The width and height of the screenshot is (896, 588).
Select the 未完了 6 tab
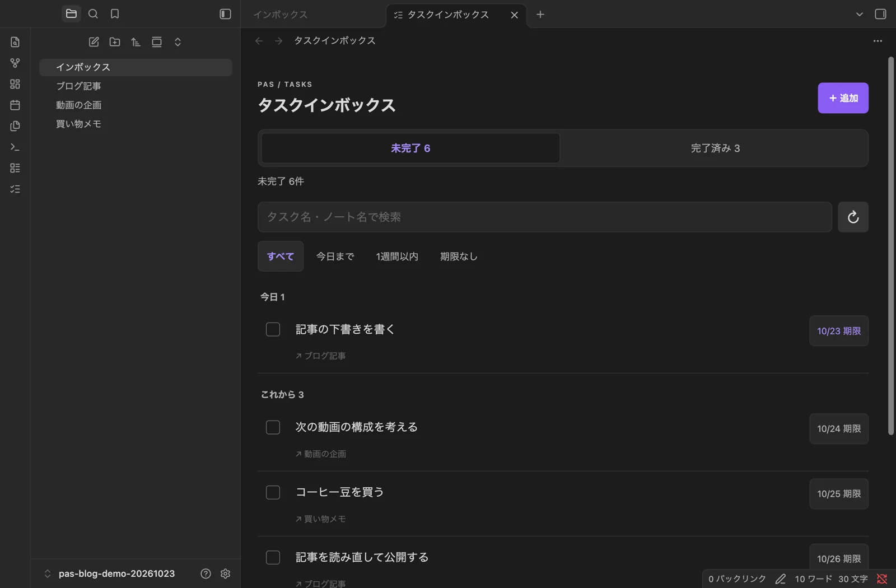410,148
